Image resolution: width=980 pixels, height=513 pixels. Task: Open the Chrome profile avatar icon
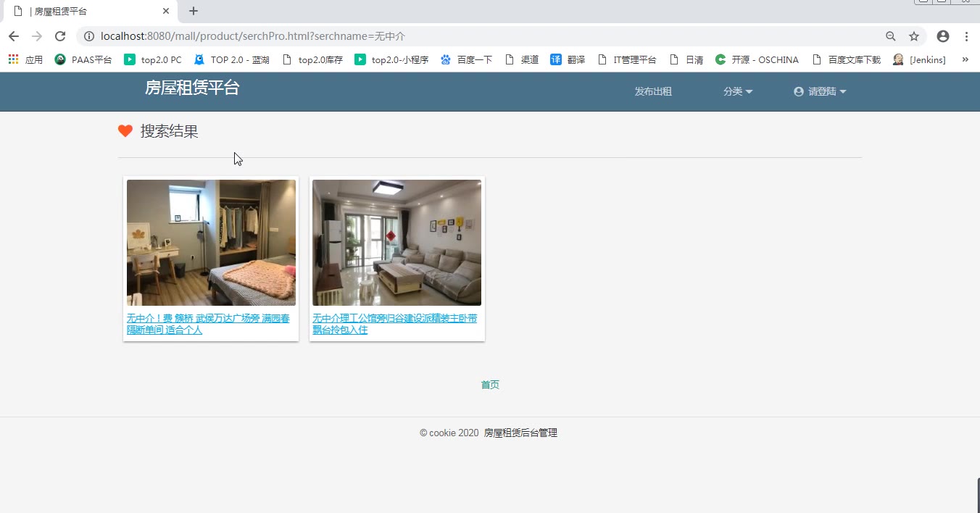point(943,36)
